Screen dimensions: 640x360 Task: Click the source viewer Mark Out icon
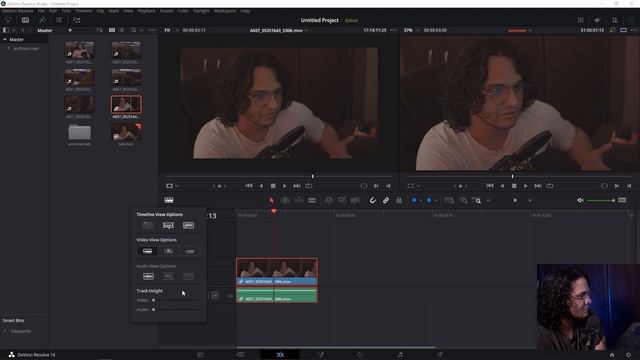(x=388, y=186)
